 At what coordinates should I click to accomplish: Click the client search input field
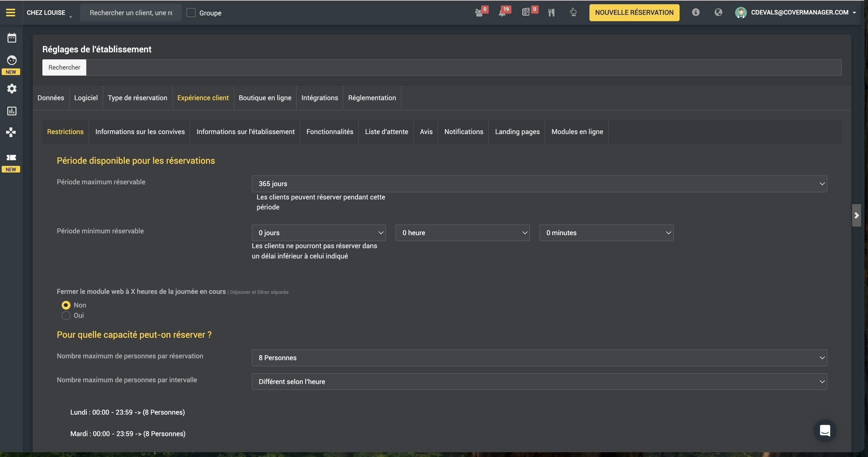(x=131, y=13)
